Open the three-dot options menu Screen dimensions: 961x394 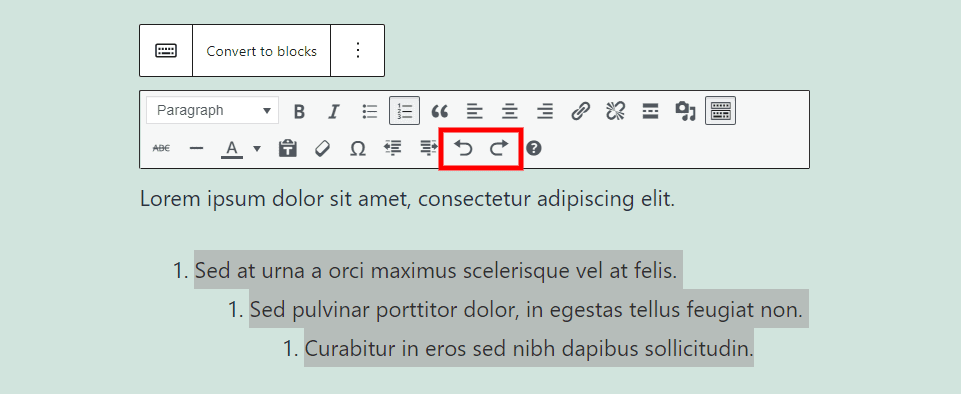coord(359,51)
